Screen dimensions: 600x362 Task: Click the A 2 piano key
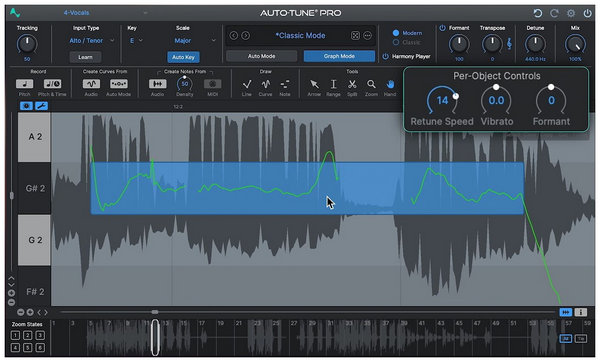34,137
